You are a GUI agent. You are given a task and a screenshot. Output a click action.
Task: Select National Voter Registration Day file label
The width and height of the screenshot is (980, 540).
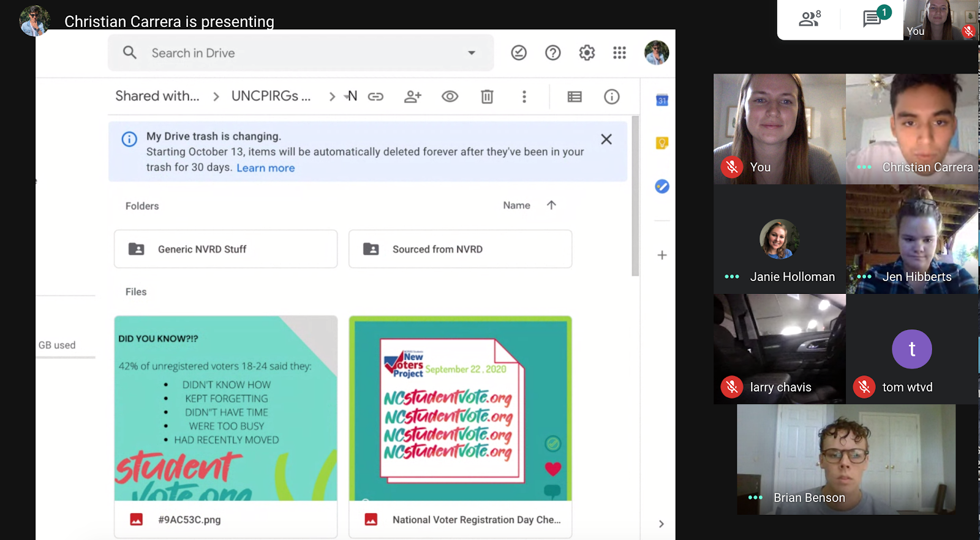pos(477,520)
